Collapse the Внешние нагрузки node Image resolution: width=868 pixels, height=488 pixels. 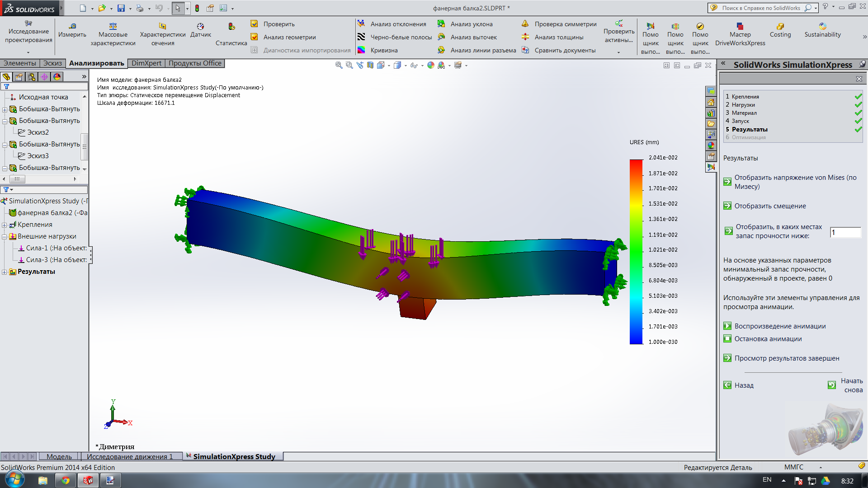(5, 237)
